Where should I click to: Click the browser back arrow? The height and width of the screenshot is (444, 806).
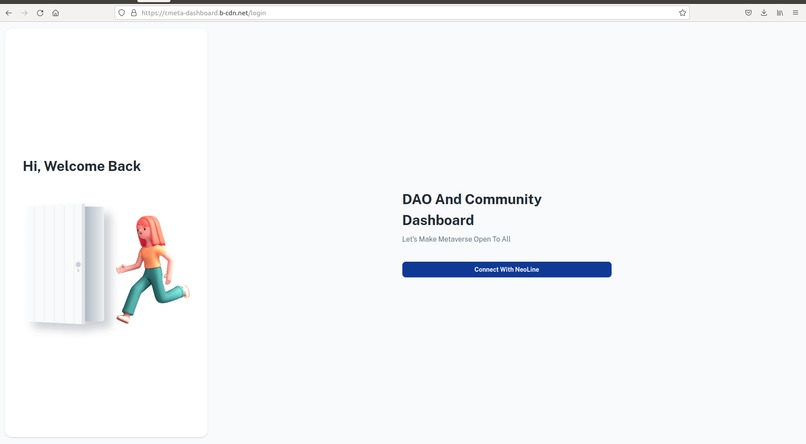coord(9,13)
